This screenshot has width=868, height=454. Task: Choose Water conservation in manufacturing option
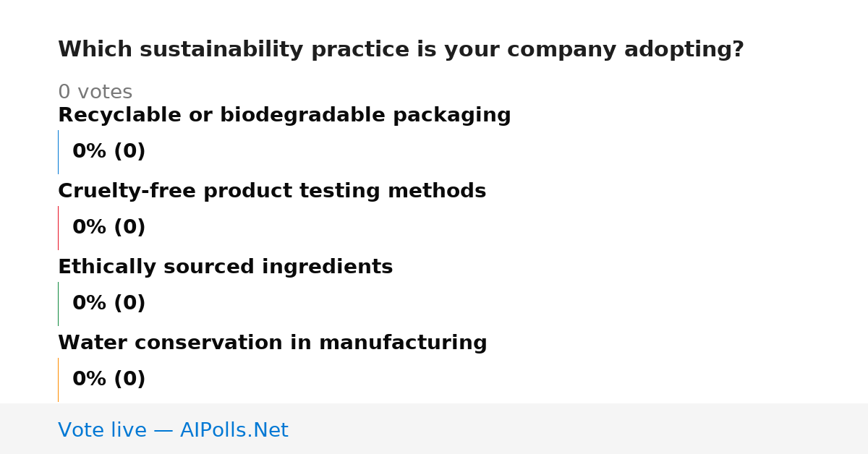point(272,343)
